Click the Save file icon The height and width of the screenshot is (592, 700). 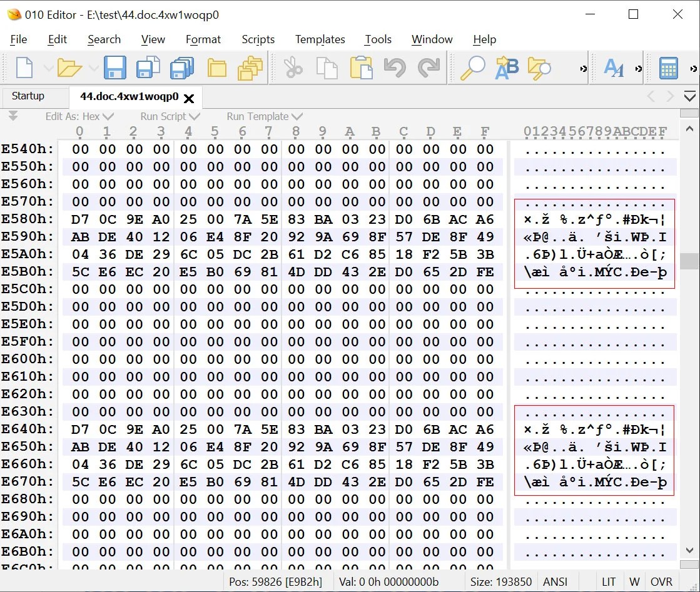pos(115,68)
